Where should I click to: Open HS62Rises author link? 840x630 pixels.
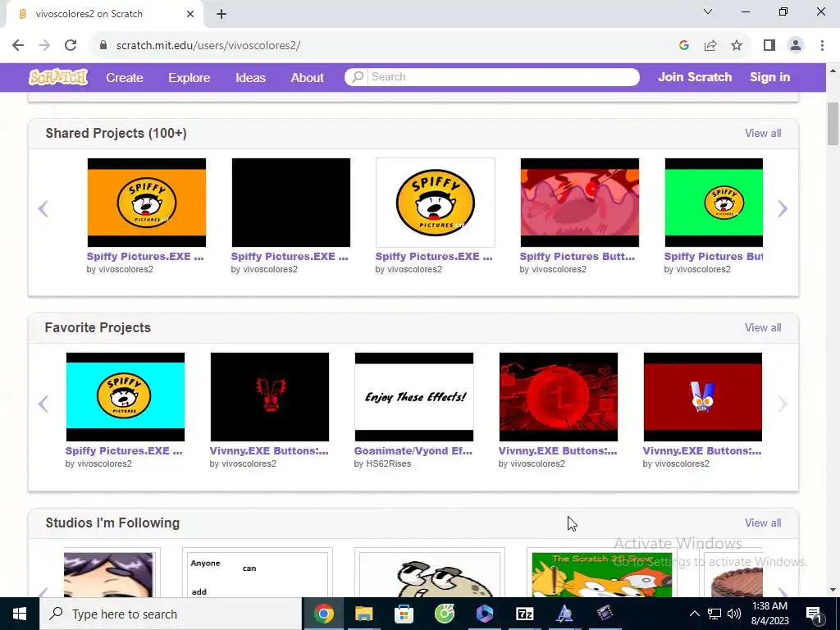tap(388, 464)
